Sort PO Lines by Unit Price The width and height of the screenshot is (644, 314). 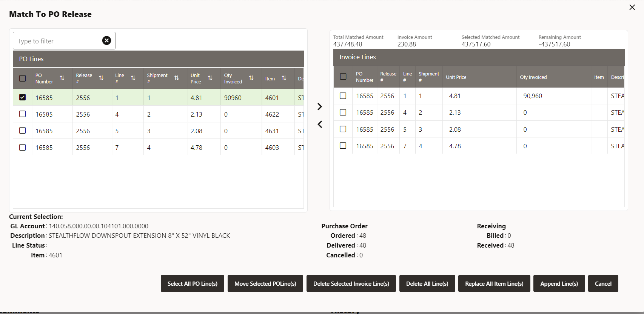click(x=210, y=78)
